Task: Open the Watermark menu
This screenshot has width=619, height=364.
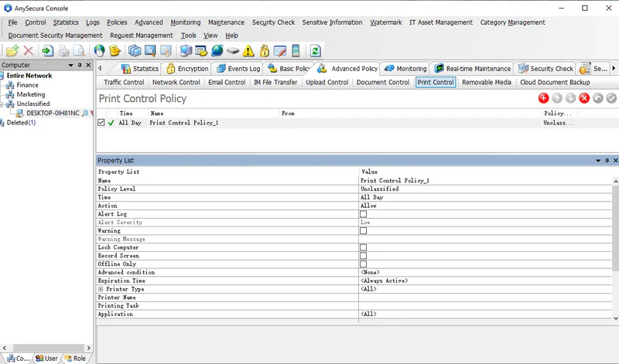Action: coord(385,22)
